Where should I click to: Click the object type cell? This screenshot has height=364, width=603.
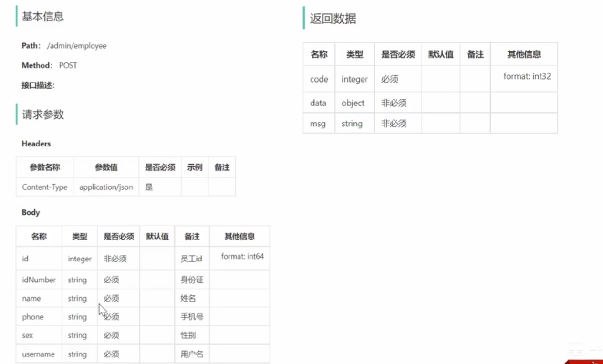(354, 103)
